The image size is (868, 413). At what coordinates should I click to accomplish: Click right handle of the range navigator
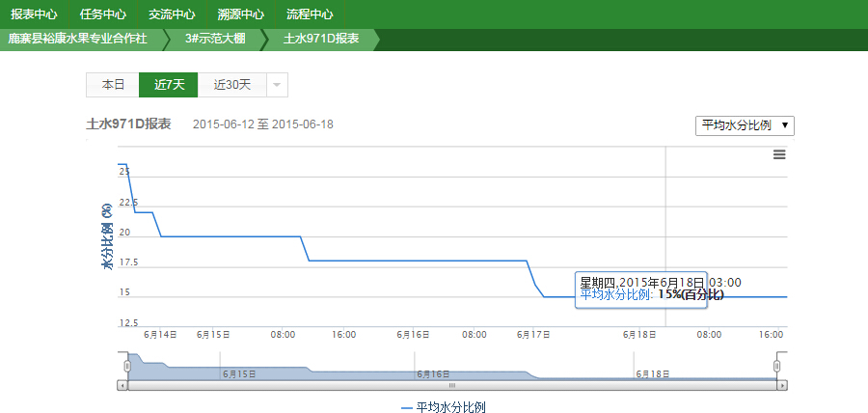[777, 367]
